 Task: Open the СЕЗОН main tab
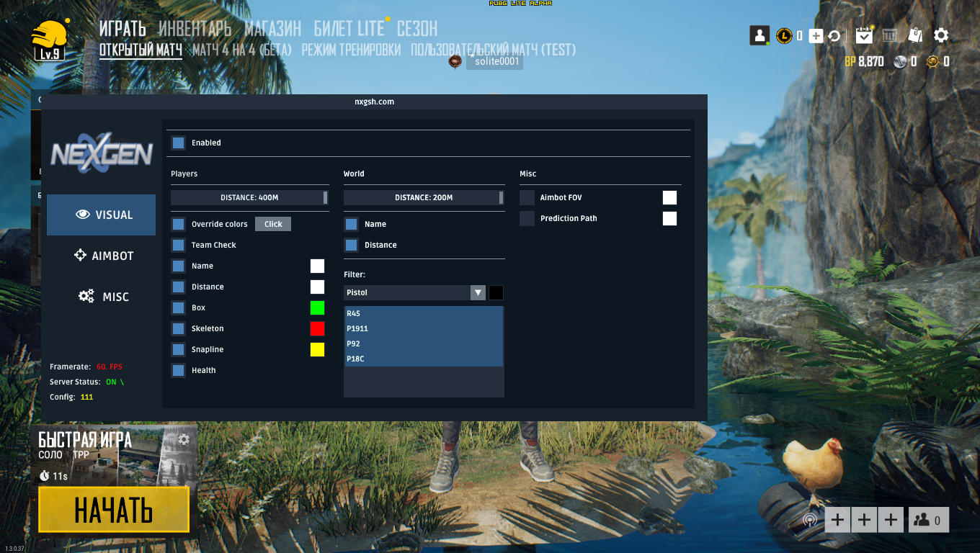tap(417, 29)
